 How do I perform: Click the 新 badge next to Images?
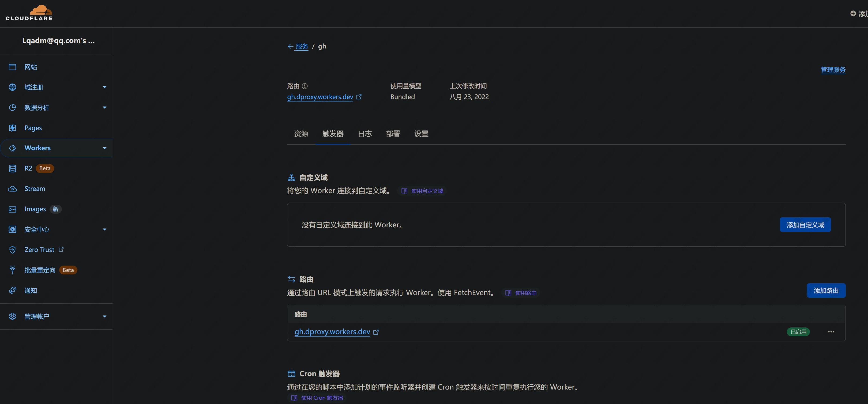[x=56, y=209]
